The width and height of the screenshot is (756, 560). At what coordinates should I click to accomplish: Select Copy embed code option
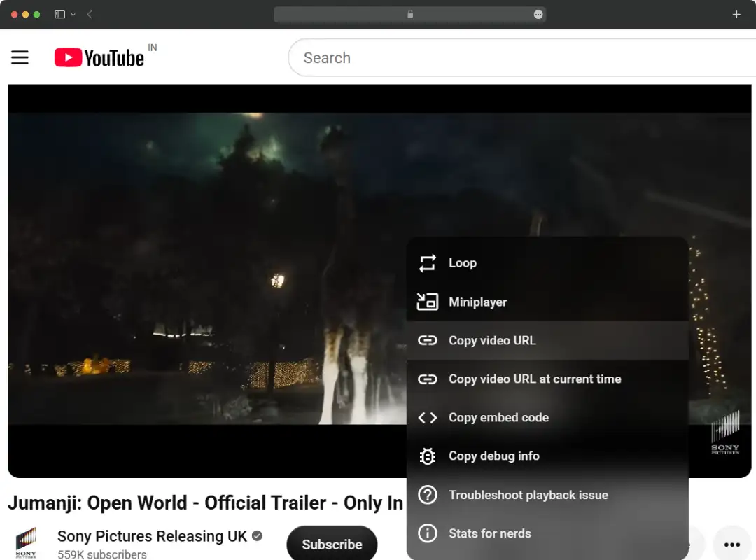547,418
